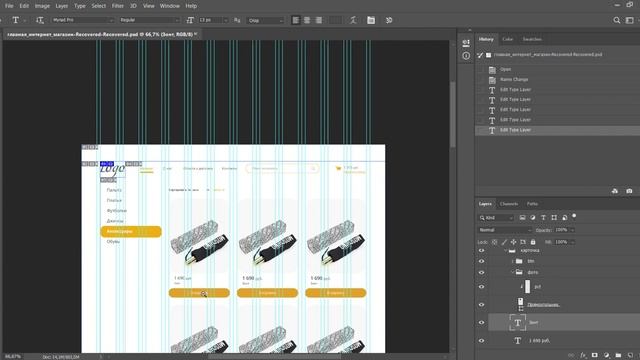The width and height of the screenshot is (640, 360).
Task: Click the Type tool preset icon
Action: tap(16, 20)
